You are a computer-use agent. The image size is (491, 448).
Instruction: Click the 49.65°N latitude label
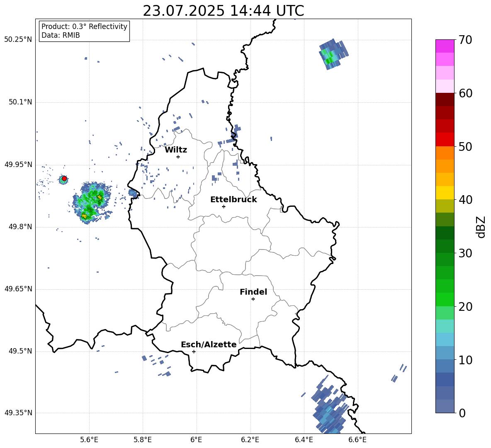pos(18,289)
